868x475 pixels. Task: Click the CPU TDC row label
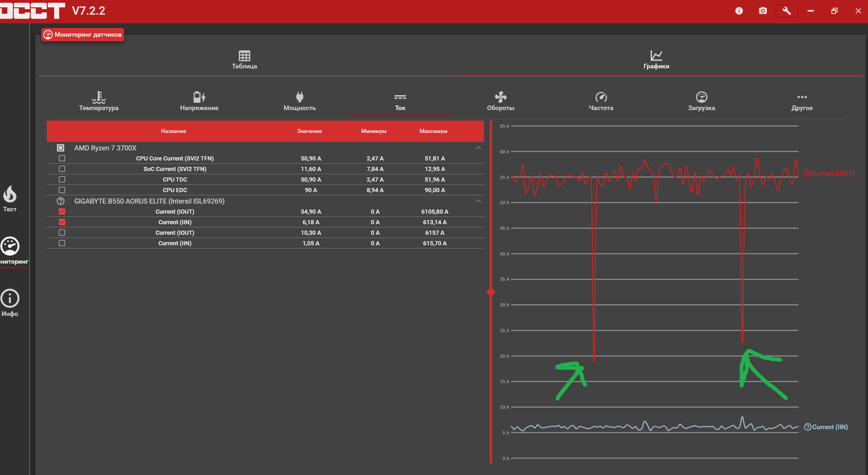click(x=175, y=180)
